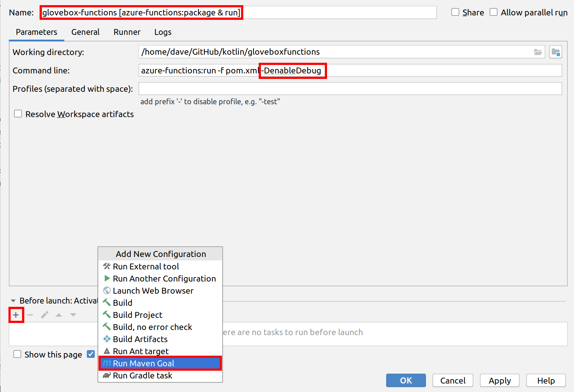Switch to the General tab

[85, 32]
